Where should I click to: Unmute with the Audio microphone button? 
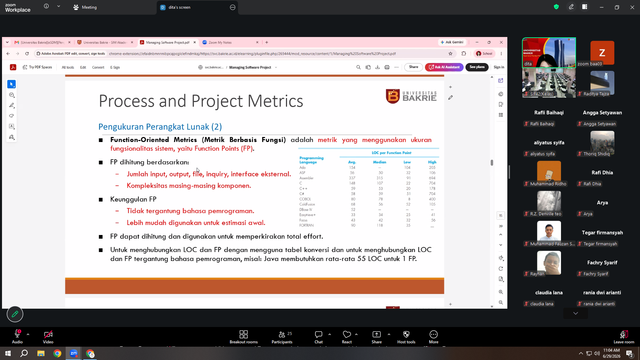(x=17, y=336)
